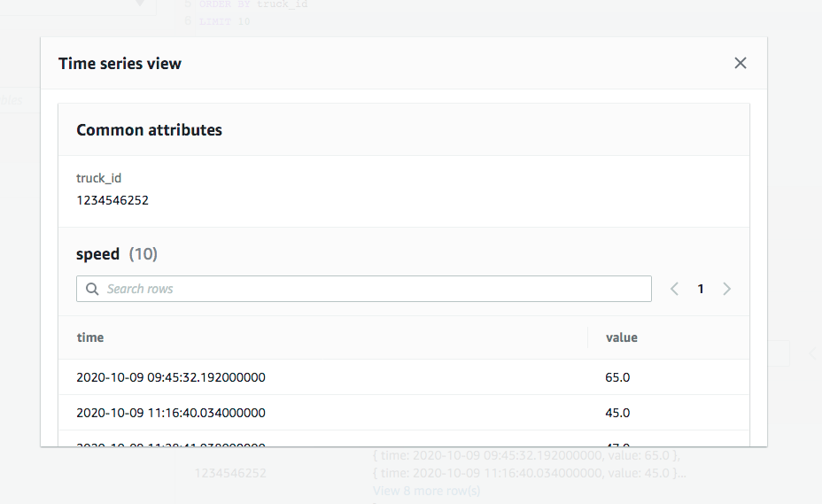The height and width of the screenshot is (504, 822).
Task: Click the 65.0 value cell
Action: tap(617, 377)
